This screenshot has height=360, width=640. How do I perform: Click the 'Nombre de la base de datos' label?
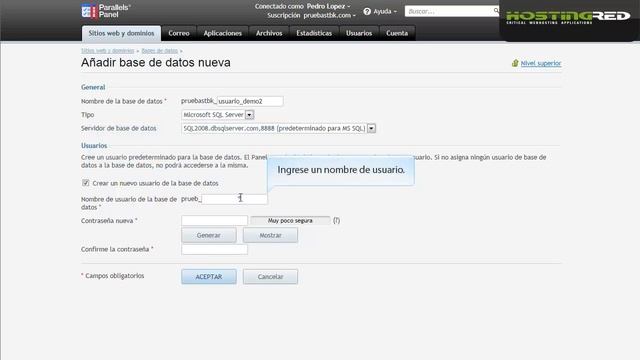pyautogui.click(x=124, y=101)
